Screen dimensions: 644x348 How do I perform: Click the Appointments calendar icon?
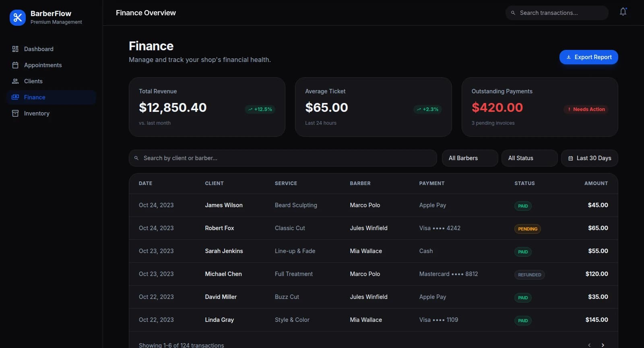pyautogui.click(x=15, y=65)
